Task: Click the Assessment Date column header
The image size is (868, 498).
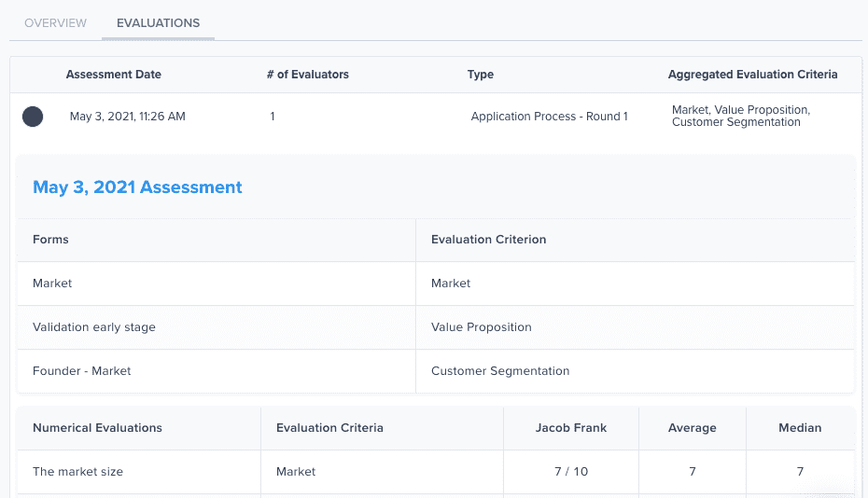Action: coord(113,75)
